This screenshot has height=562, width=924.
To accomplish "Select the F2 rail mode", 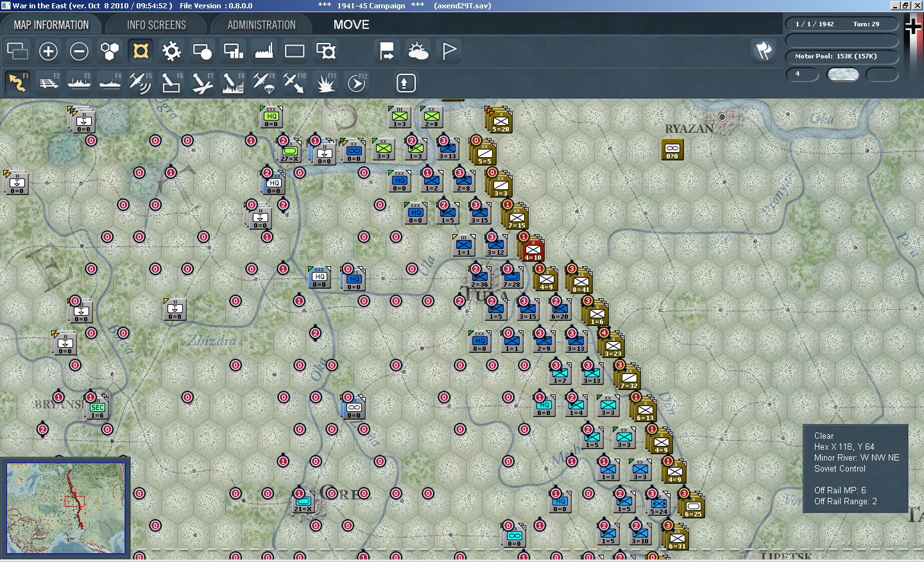I will 48,83.
